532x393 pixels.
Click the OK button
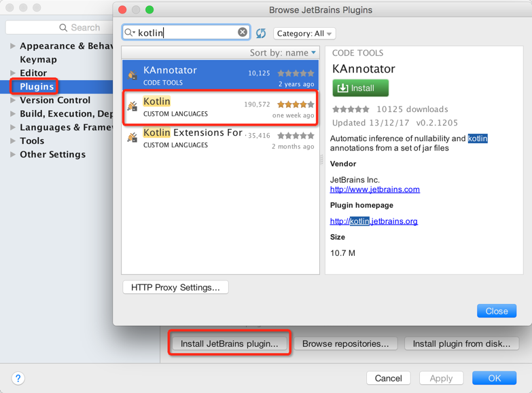pyautogui.click(x=495, y=378)
